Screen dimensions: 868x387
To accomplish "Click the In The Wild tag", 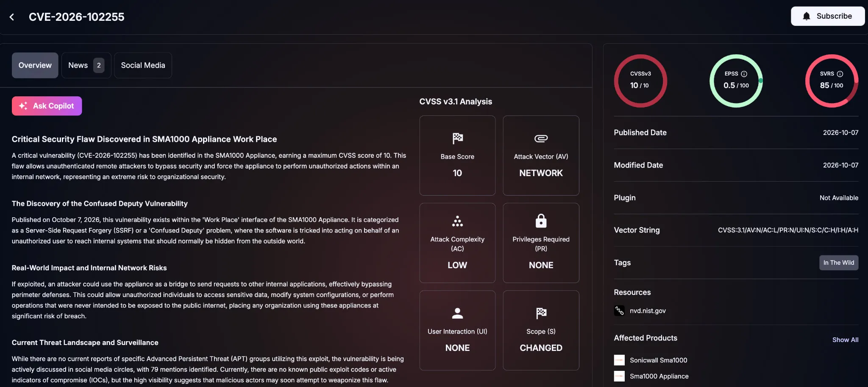I will point(839,263).
